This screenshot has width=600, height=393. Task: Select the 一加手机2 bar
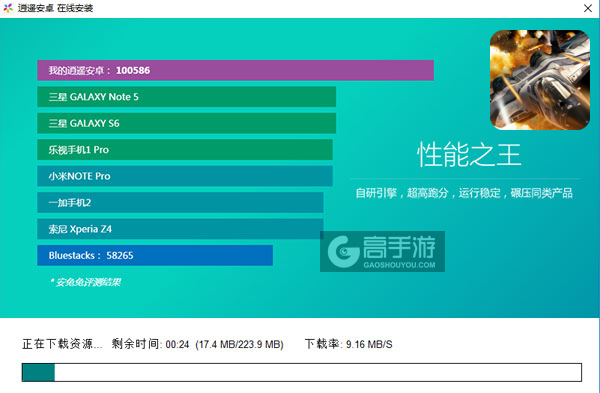(180, 202)
